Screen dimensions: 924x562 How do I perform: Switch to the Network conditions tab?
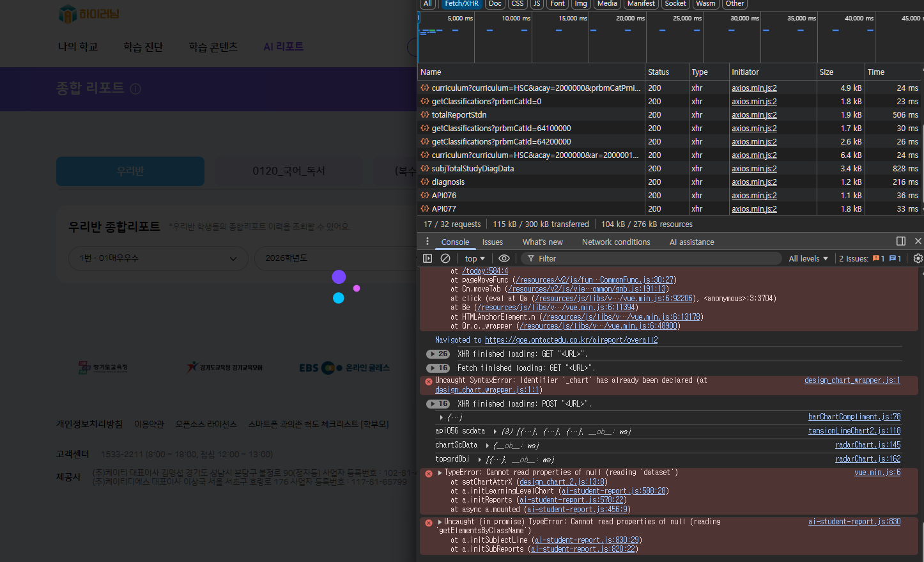[x=615, y=242]
